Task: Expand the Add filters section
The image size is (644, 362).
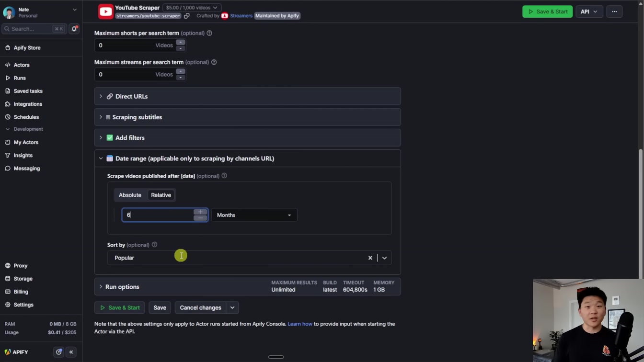Action: tap(247, 138)
